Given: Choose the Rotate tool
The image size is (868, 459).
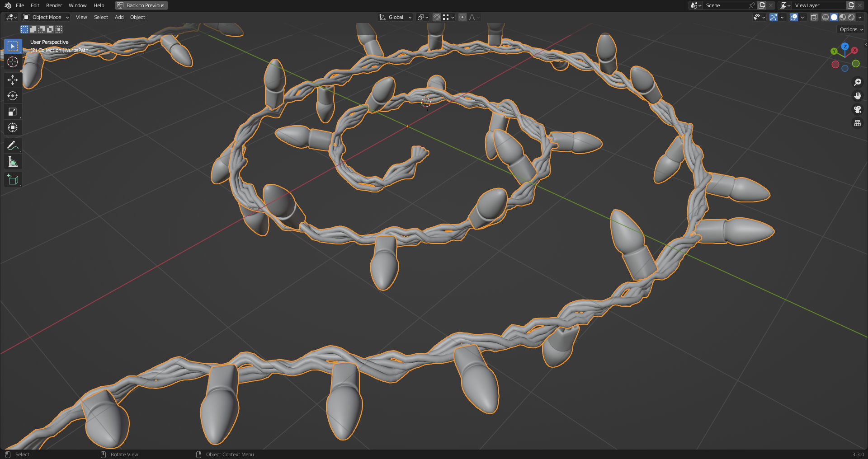Looking at the screenshot, I should 13,96.
